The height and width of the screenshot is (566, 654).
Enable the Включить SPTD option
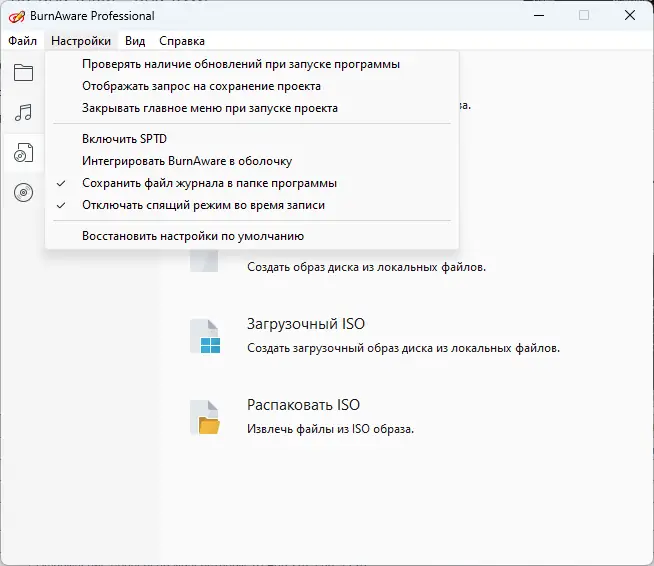(x=252, y=138)
